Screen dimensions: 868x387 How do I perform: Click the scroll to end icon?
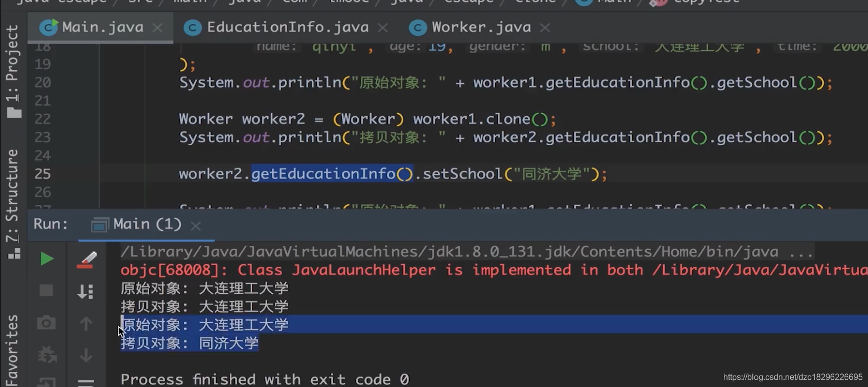[x=86, y=291]
